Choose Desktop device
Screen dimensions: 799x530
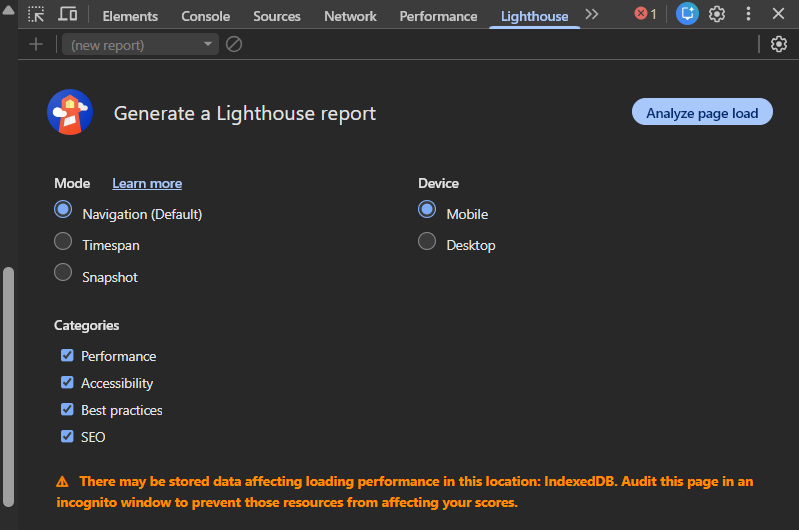[427, 241]
